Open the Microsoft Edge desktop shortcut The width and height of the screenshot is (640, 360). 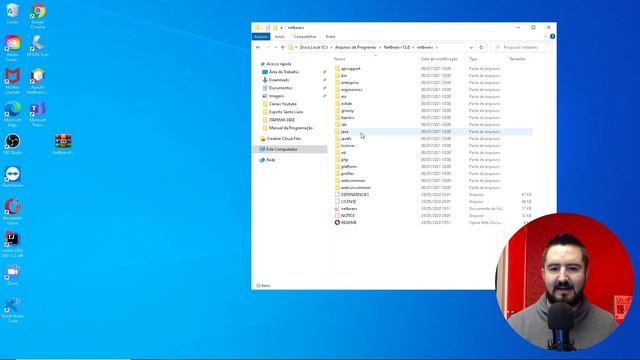pyautogui.click(x=13, y=113)
